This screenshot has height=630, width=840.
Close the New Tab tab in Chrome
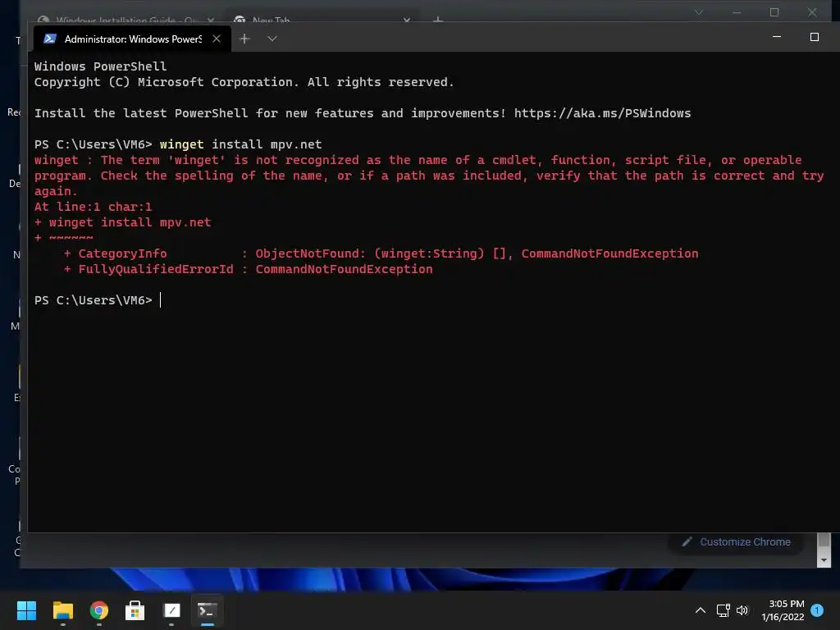(x=407, y=20)
